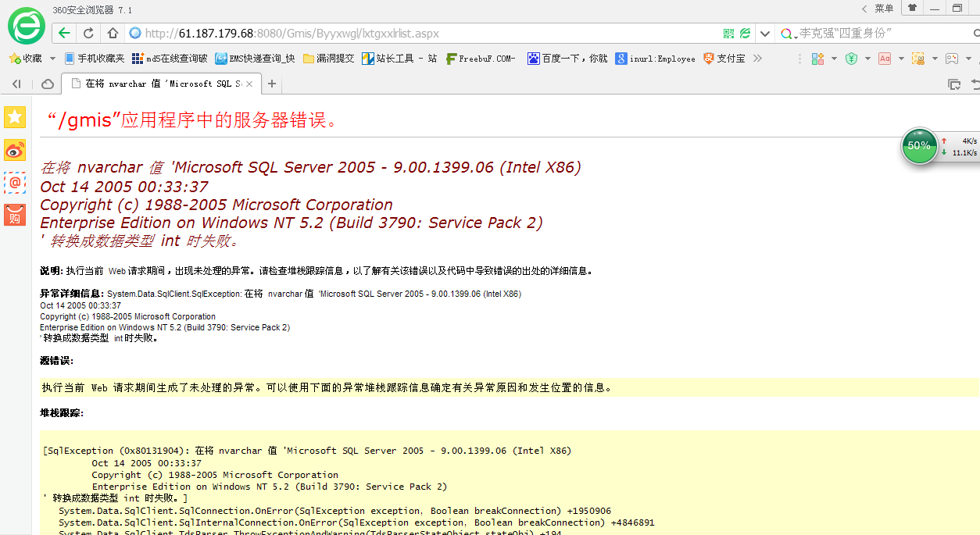Image resolution: width=980 pixels, height=535 pixels.
Task: Go back with the green back arrow
Action: (64, 34)
